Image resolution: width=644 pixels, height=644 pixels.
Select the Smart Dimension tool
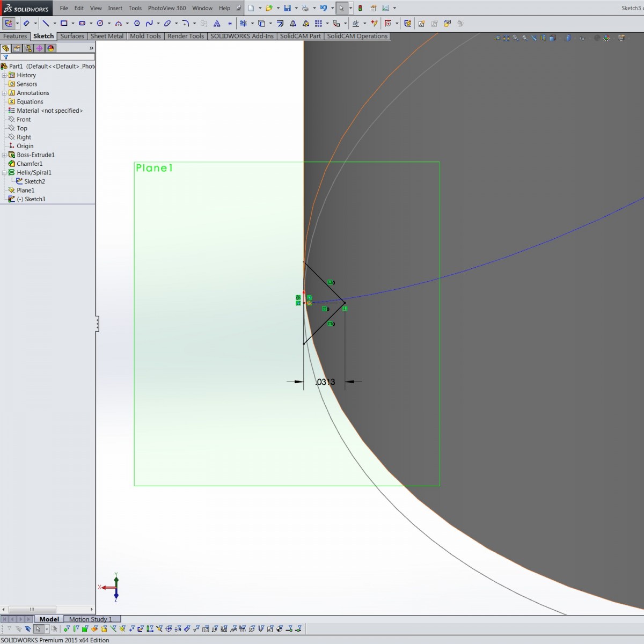coord(26,23)
